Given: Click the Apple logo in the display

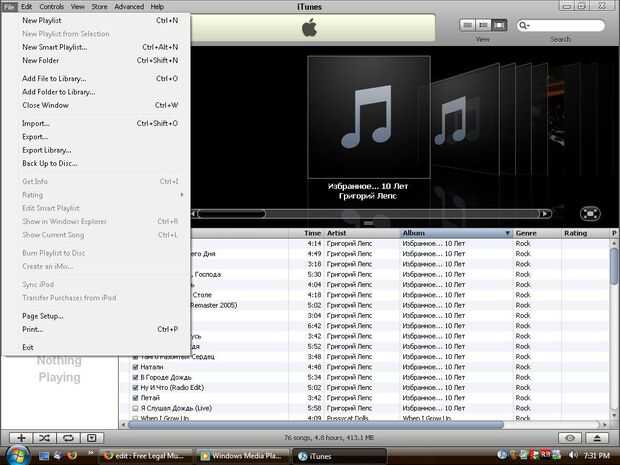Looking at the screenshot, I should pyautogui.click(x=310, y=28).
